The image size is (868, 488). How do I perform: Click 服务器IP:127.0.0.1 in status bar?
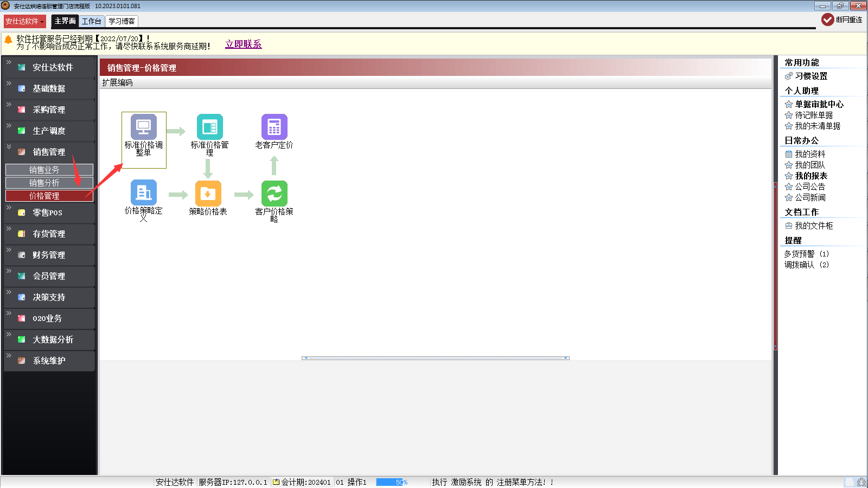[x=233, y=482]
